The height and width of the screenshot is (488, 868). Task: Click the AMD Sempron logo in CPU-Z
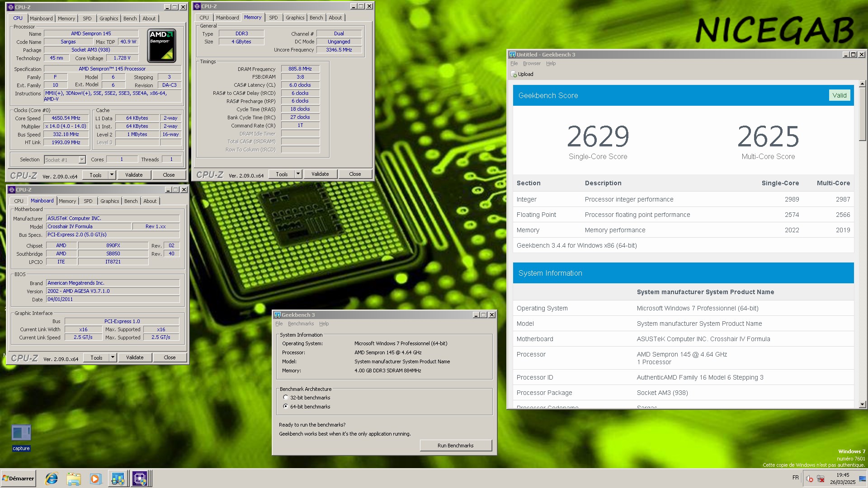click(161, 46)
